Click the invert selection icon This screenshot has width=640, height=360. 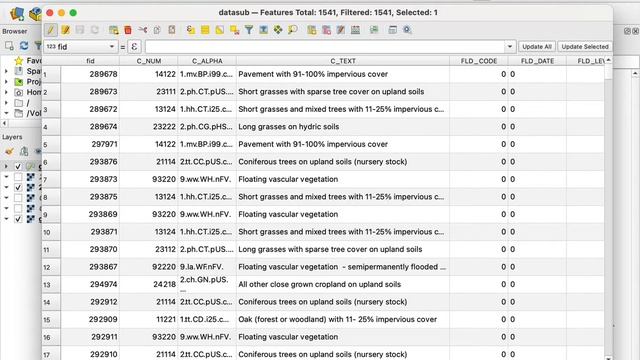coord(220,30)
